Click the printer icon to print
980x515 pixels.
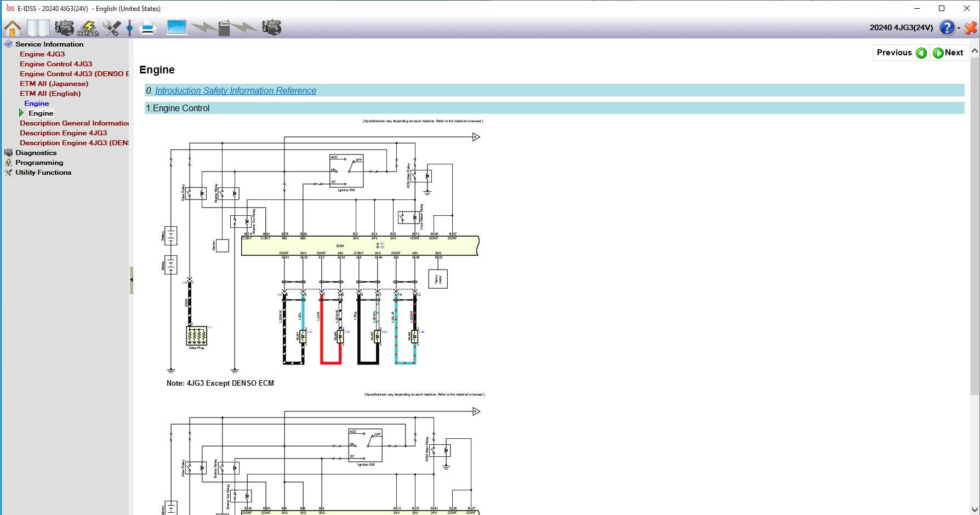148,27
